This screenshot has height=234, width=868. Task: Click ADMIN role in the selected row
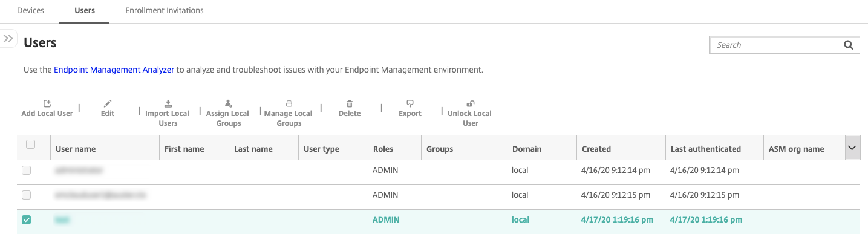coord(386,220)
